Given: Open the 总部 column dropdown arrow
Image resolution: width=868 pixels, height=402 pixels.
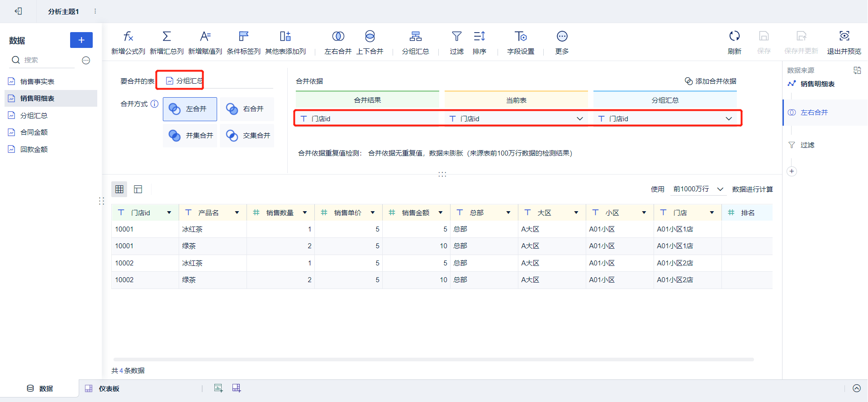Looking at the screenshot, I should pos(508,213).
